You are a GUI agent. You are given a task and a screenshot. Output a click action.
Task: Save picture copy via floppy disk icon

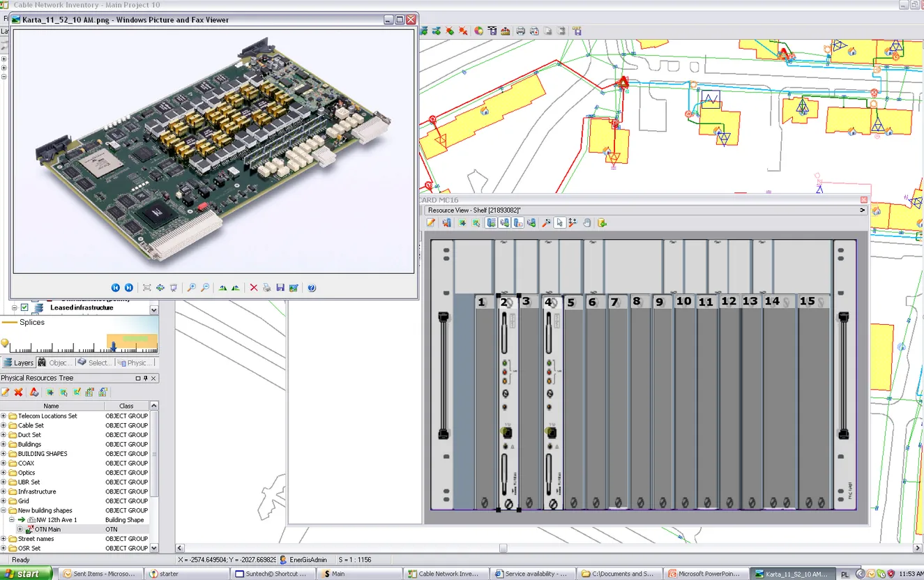[280, 288]
